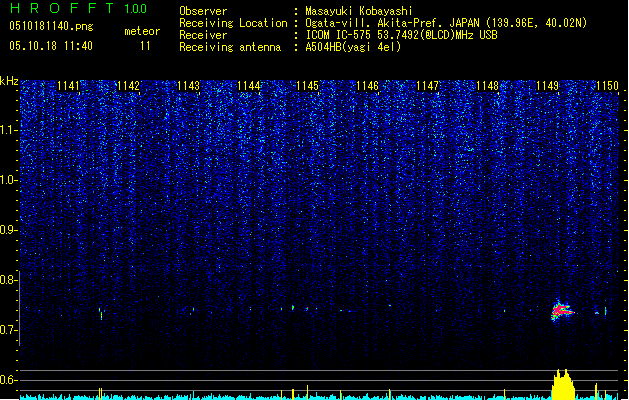Image resolution: width=629 pixels, height=400 pixels.
Task: Click the small echo streak after 1141
Action: tap(101, 314)
